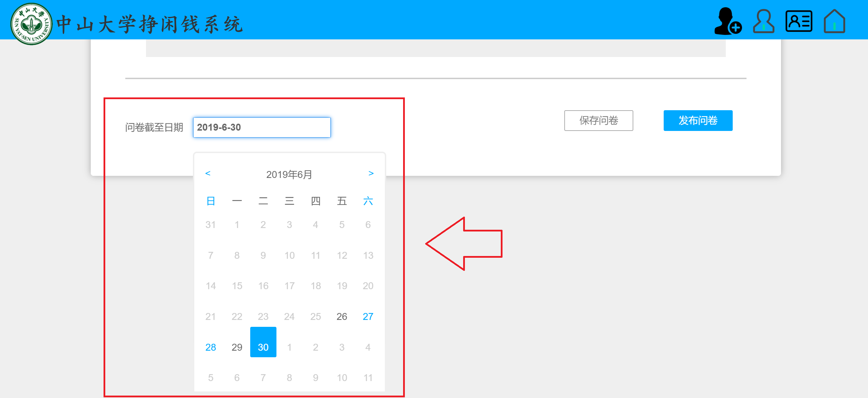The image size is (868, 398).
Task: Click disabled date 18 in calendar
Action: (316, 286)
